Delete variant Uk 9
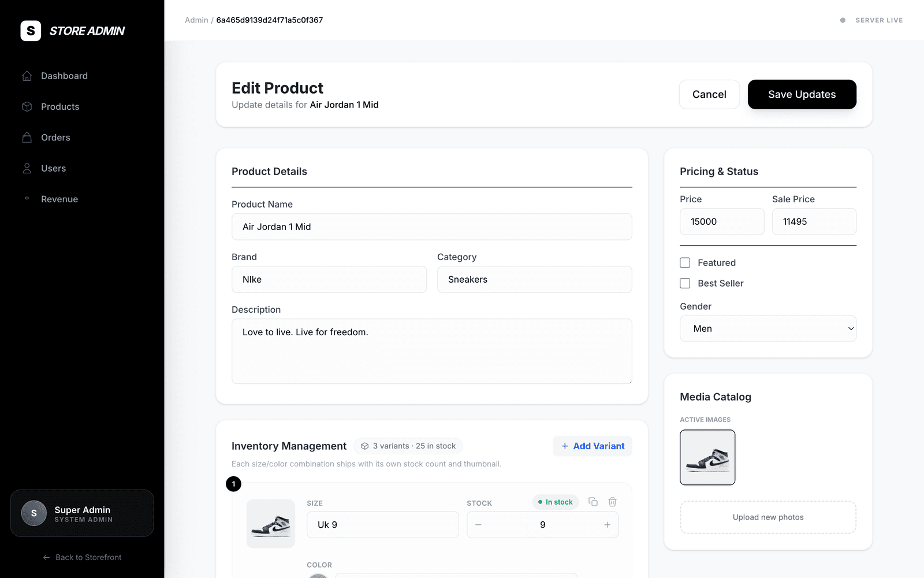This screenshot has height=578, width=924. click(x=612, y=502)
